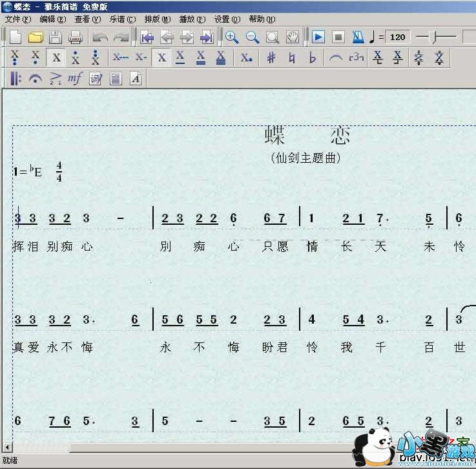Screen dimensions: 476x469
Task: Open the 帮助 menu
Action: coord(262,19)
